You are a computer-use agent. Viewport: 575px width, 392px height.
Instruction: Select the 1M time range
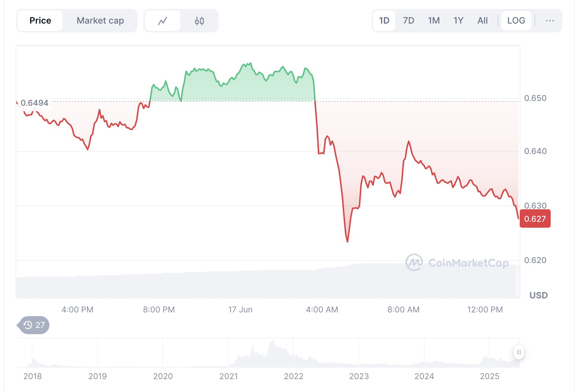434,21
